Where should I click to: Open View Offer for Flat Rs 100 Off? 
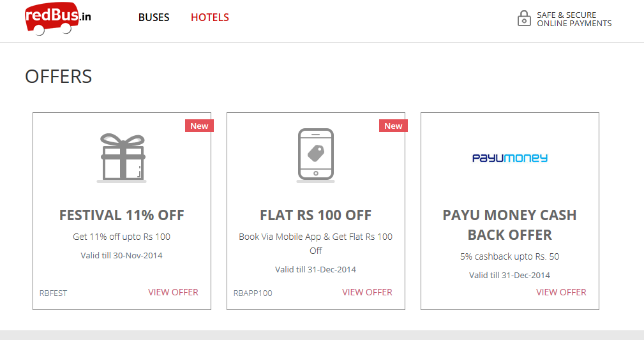coord(367,292)
